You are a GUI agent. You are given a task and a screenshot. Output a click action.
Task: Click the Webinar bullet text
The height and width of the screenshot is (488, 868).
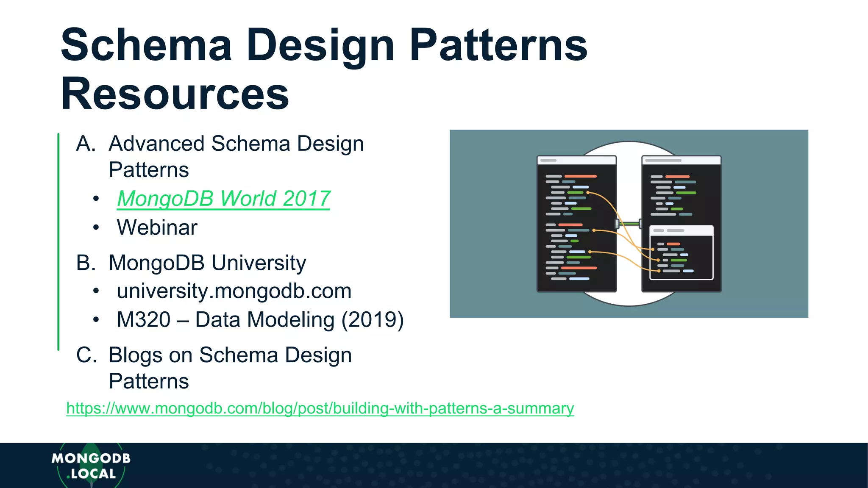pyautogui.click(x=157, y=227)
